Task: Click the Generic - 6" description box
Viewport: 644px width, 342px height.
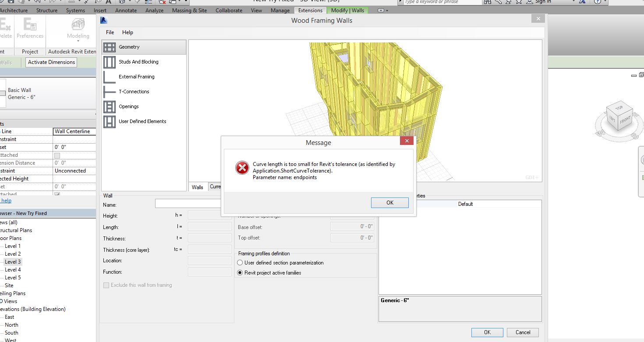Action: [460, 309]
